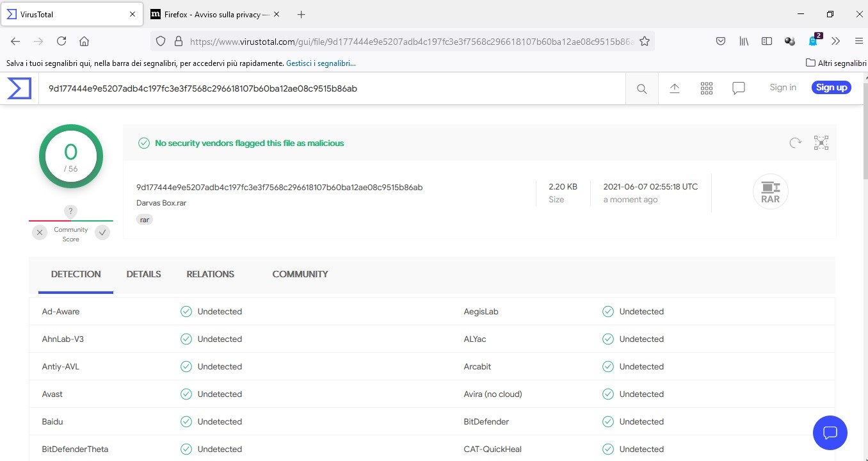
Task: Click the ALYac vendor name
Action: pos(476,339)
